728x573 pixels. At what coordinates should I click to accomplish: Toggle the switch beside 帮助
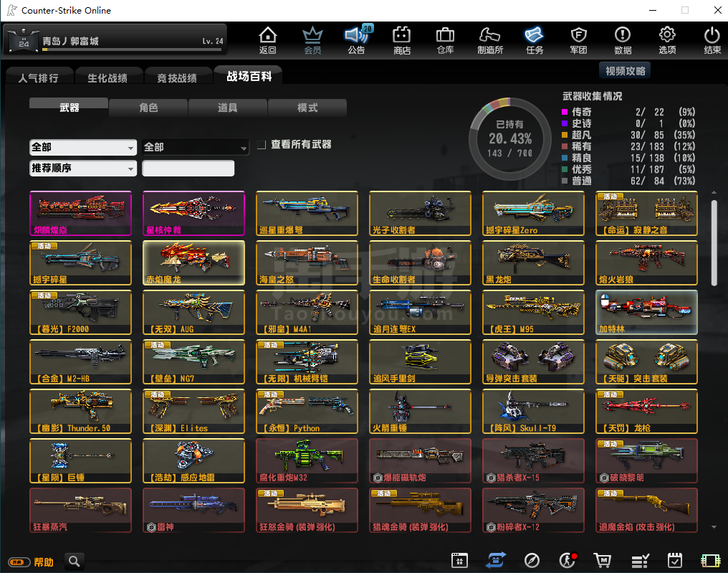[19, 562]
